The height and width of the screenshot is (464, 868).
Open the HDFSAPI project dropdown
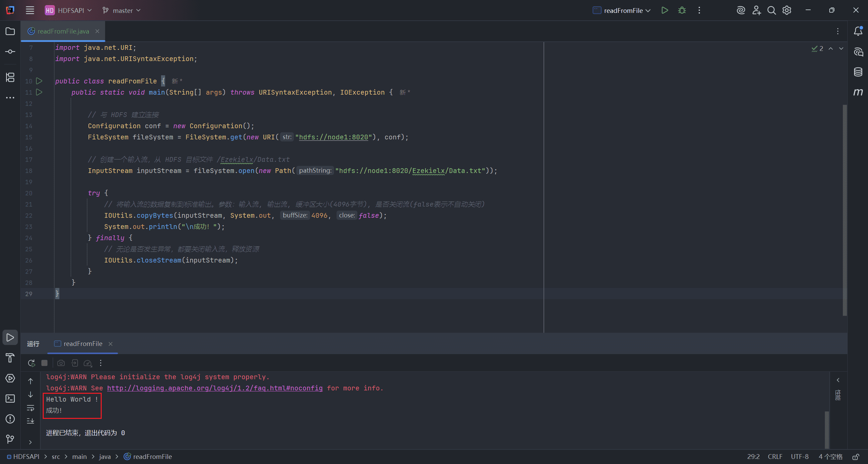(68, 11)
